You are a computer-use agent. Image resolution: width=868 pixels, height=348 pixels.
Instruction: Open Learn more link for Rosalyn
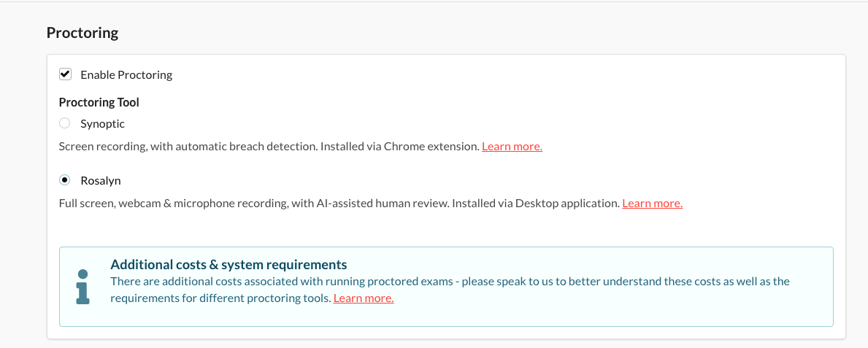[x=652, y=204]
